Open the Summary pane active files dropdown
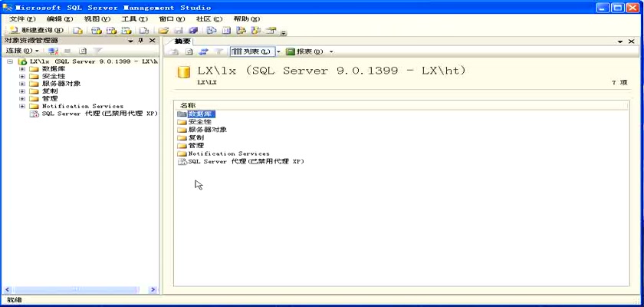644x307 pixels. [620, 41]
